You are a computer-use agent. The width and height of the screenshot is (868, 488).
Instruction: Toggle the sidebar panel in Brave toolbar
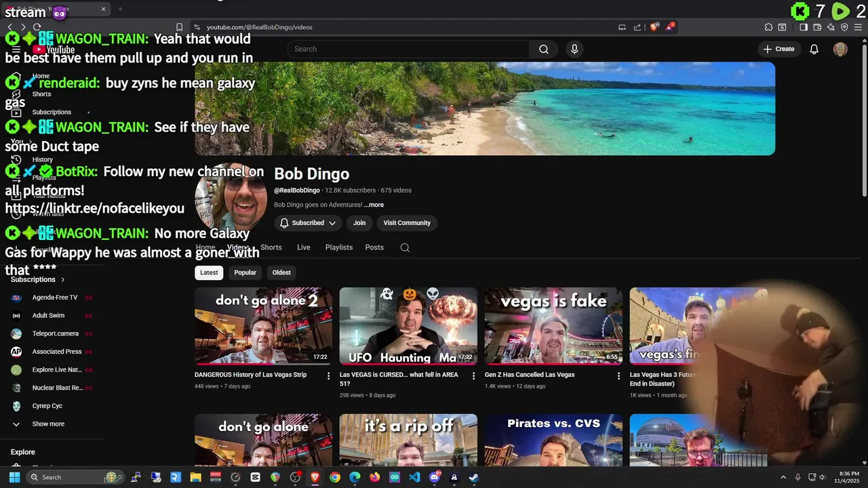pos(804,27)
